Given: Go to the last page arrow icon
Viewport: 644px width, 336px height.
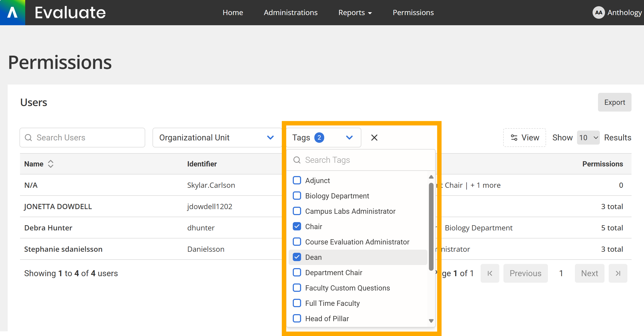Looking at the screenshot, I should [618, 273].
